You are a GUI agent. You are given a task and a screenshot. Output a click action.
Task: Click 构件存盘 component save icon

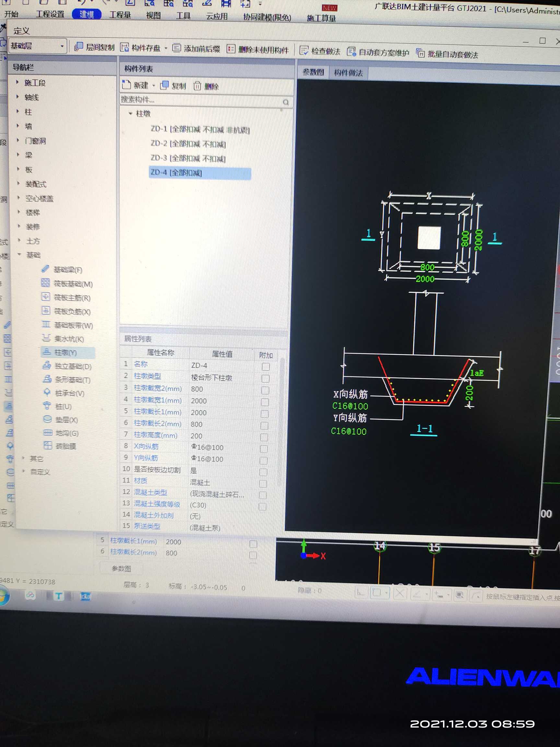point(124,47)
